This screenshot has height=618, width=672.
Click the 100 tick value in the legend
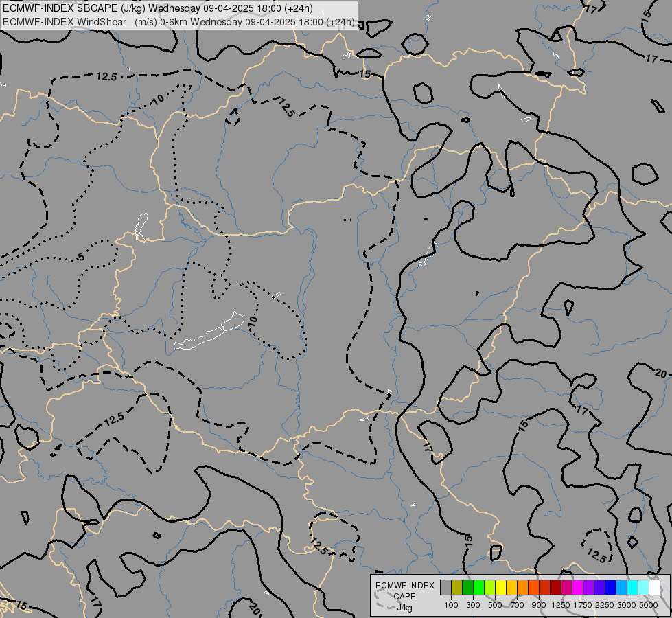click(x=451, y=605)
